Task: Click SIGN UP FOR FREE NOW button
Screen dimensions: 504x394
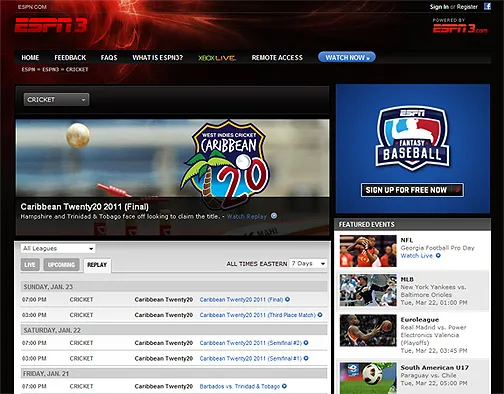Action: (x=412, y=190)
